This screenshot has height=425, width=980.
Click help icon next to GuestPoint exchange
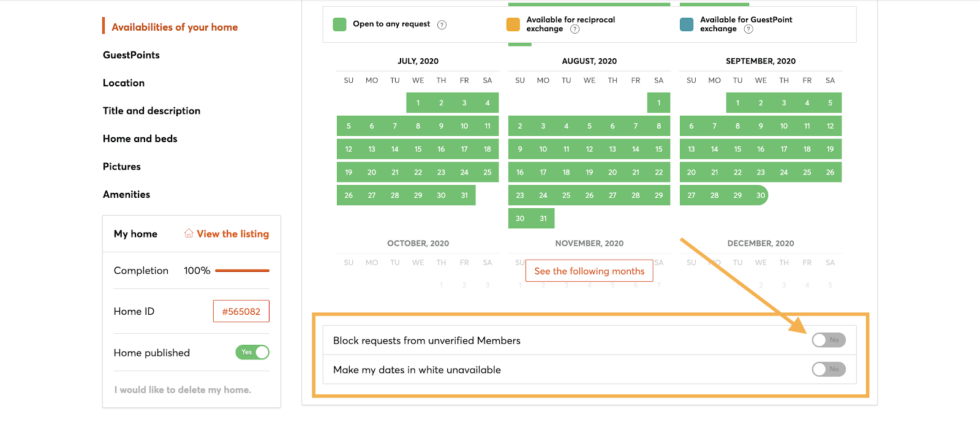[x=748, y=29]
